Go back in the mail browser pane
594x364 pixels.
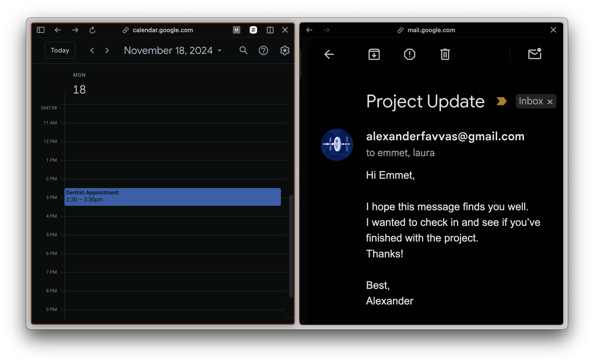pyautogui.click(x=309, y=30)
